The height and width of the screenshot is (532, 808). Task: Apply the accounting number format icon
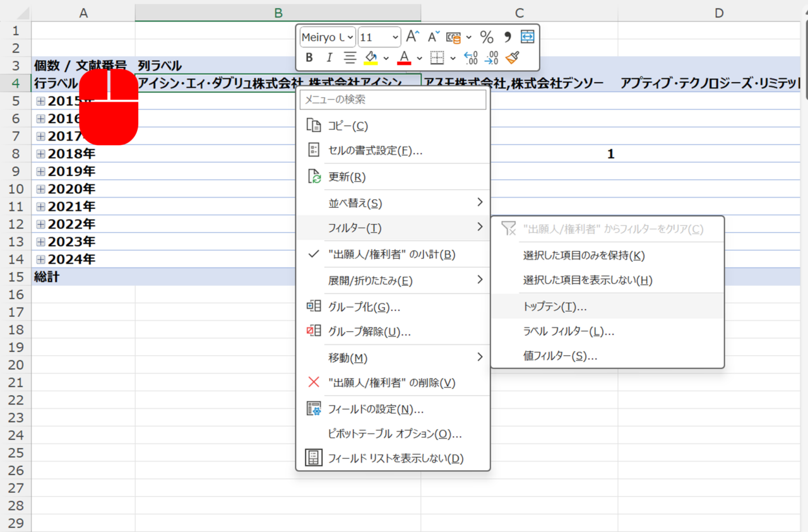tap(453, 37)
